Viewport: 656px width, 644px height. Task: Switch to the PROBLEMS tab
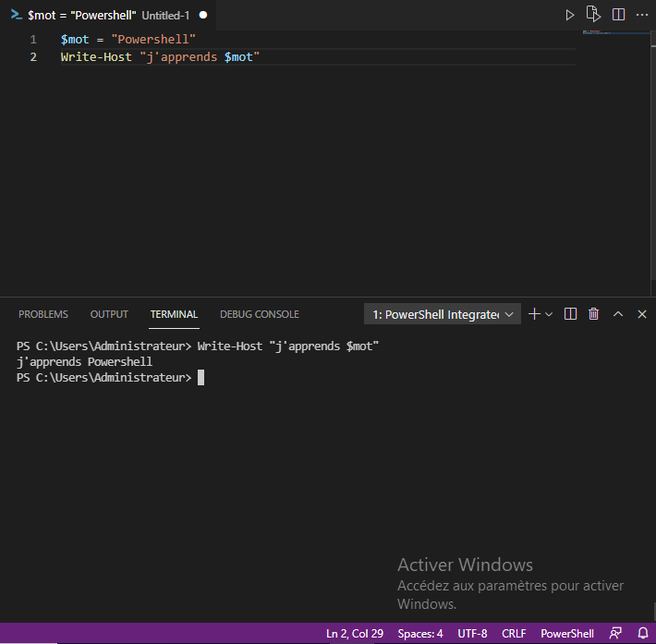point(43,314)
